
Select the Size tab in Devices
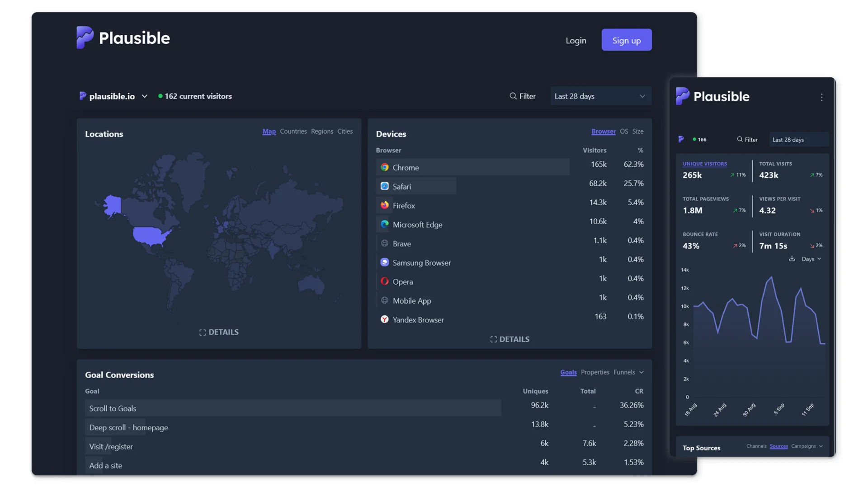click(638, 131)
